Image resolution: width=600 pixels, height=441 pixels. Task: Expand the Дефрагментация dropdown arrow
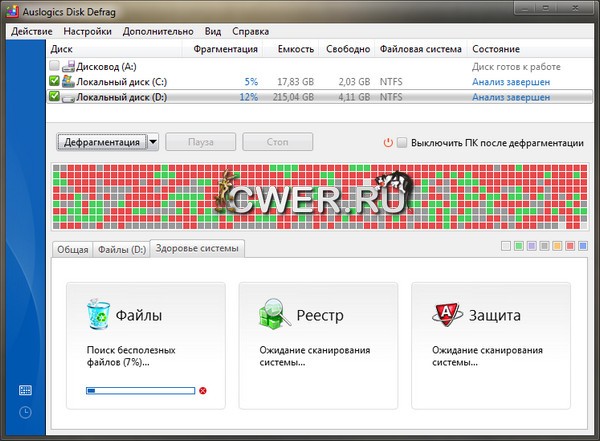153,142
